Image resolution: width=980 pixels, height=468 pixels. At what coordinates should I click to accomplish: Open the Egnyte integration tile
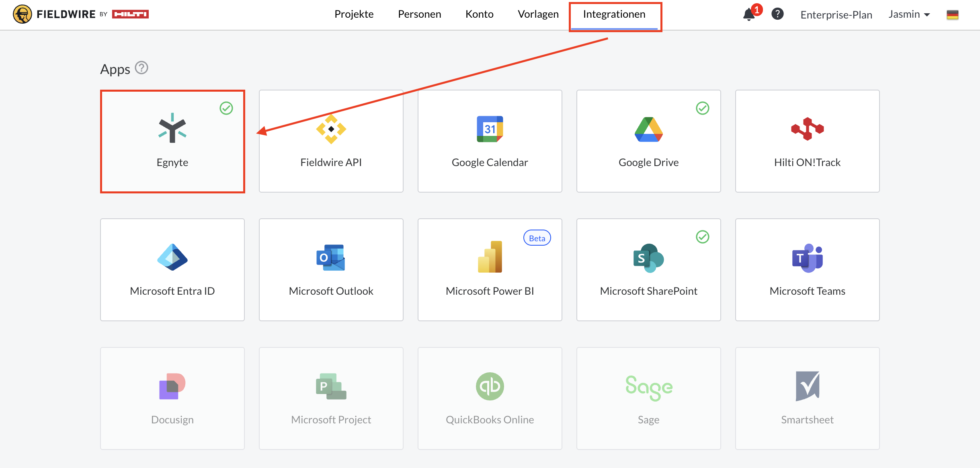(172, 141)
